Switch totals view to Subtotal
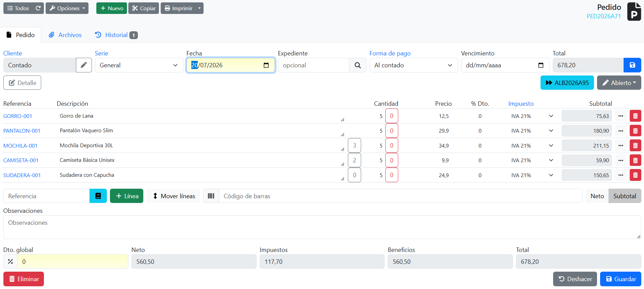This screenshot has height=289, width=644. tap(625, 196)
